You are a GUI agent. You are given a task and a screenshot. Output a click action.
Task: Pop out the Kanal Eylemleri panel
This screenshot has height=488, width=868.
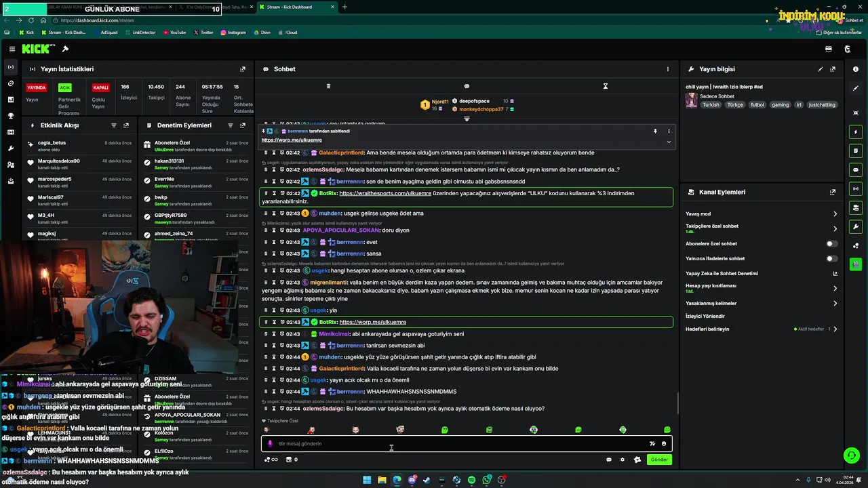click(833, 192)
